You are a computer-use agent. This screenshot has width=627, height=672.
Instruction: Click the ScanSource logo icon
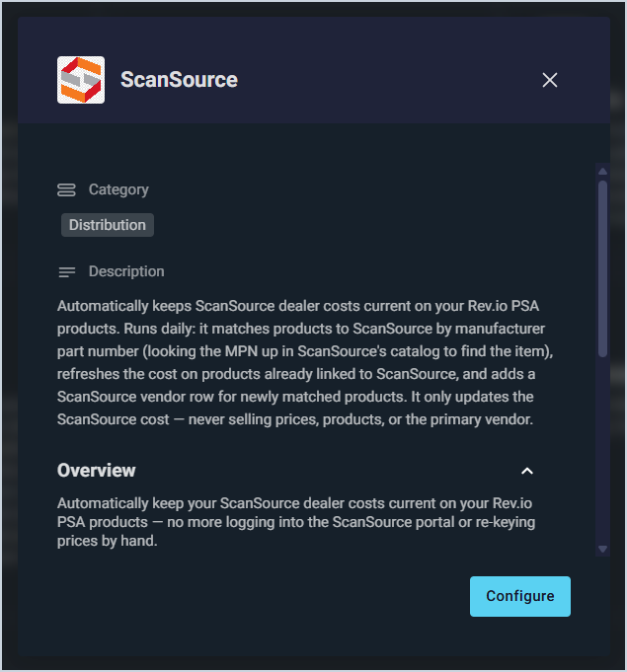point(81,80)
